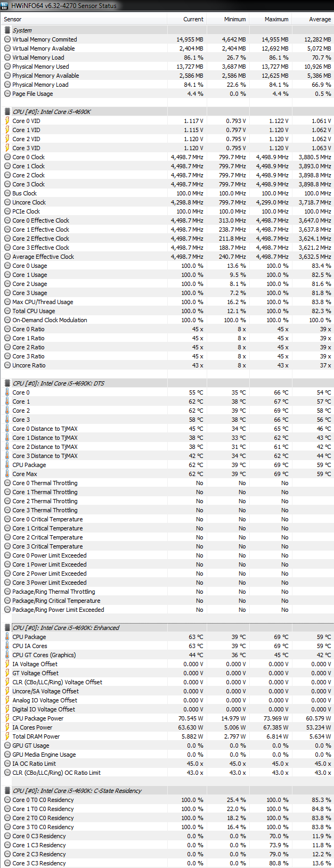Click the thermometer icon next to Core Max
The height and width of the screenshot is (868, 334).
click(x=7, y=474)
